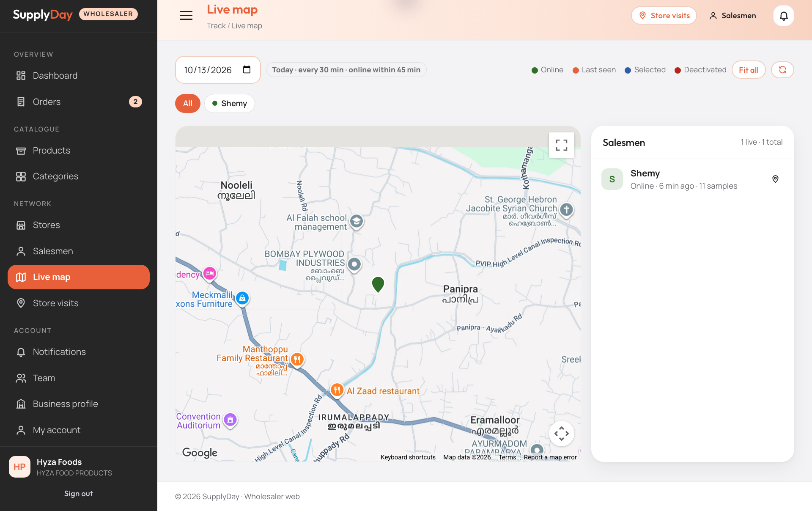Open Notifications in sidebar
The width and height of the screenshot is (812, 511).
[x=79, y=352]
